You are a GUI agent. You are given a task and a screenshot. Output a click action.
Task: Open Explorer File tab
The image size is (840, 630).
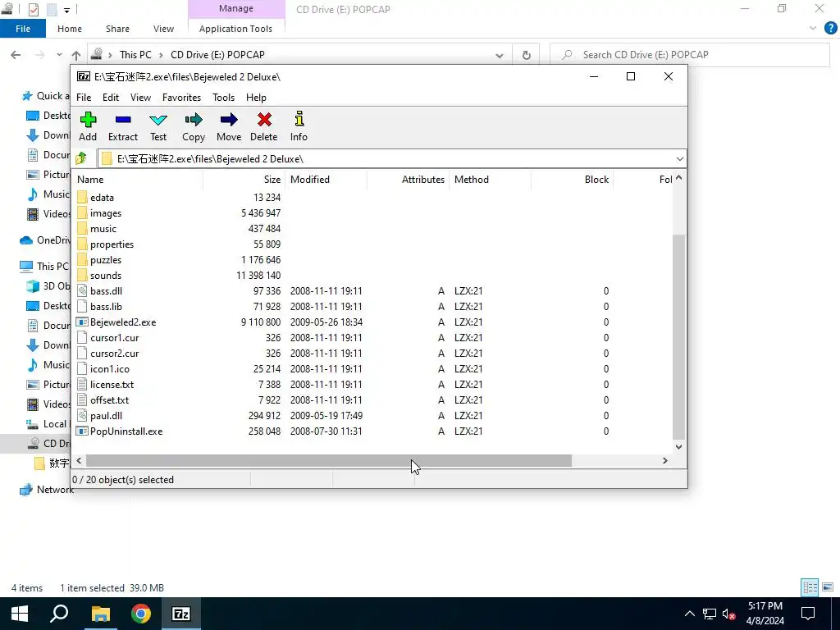tap(23, 29)
